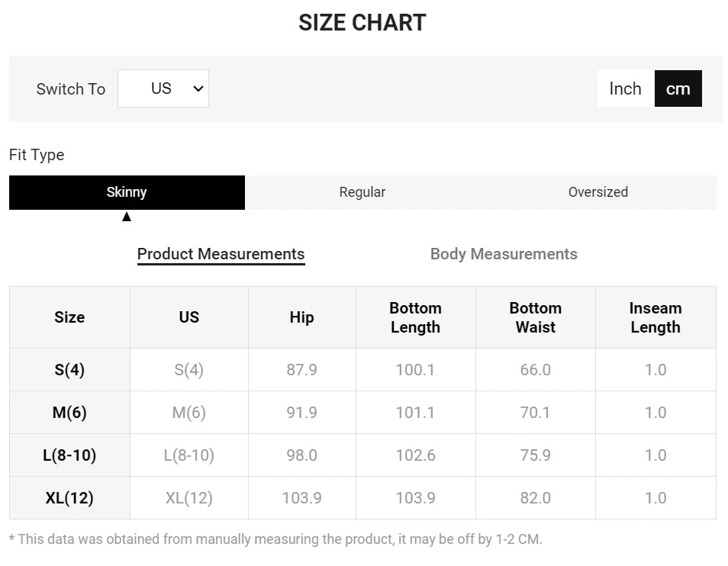This screenshot has width=728, height=566.
Task: Select the M(6) size row
Action: (x=69, y=413)
